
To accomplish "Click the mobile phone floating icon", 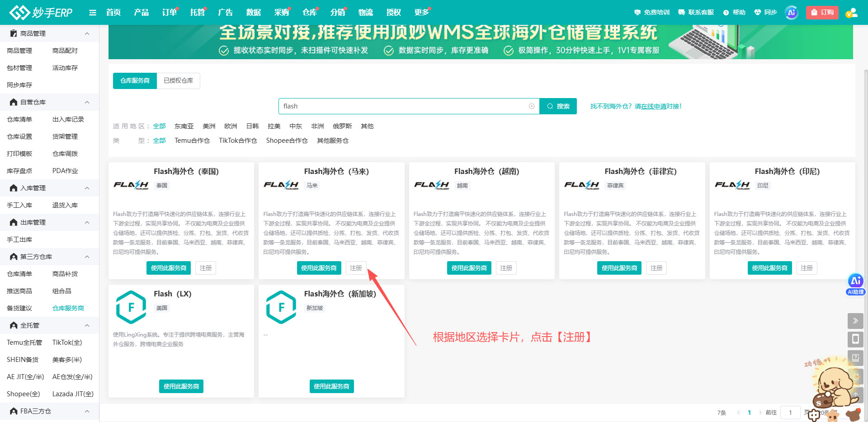I will point(855,339).
